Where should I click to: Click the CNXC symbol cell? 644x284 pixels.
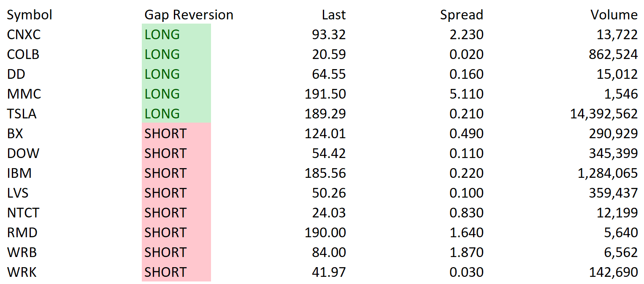(x=24, y=35)
